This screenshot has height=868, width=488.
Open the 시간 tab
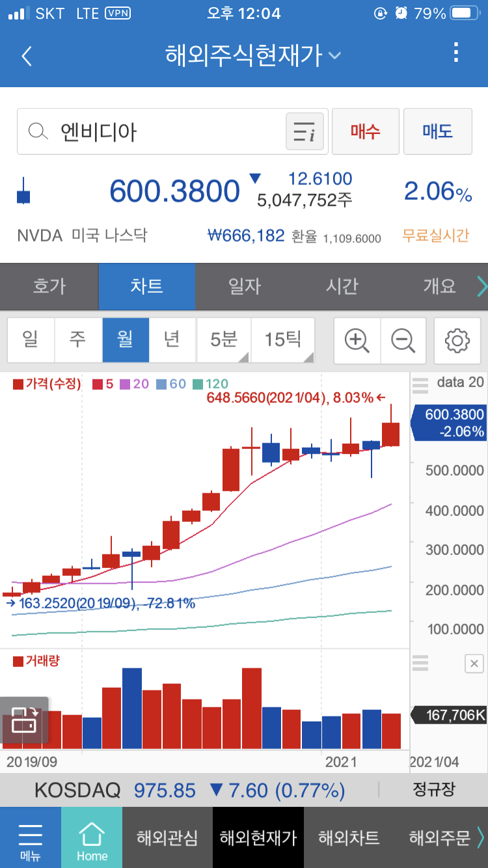coord(342,286)
